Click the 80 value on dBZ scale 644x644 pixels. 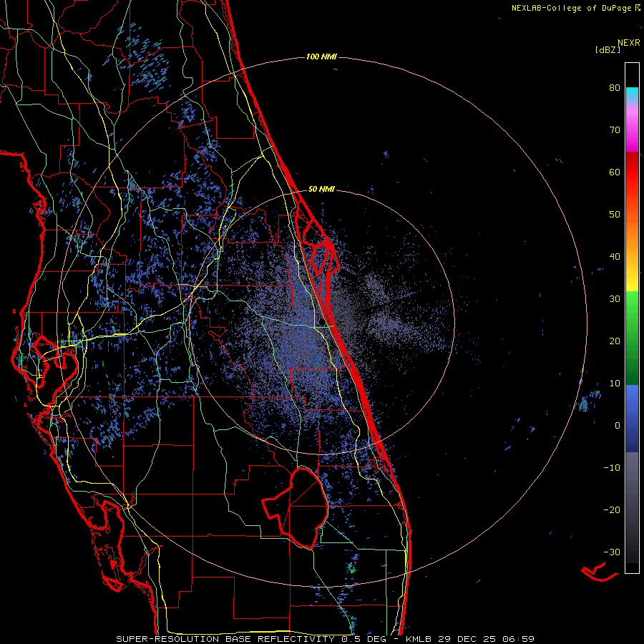point(615,87)
